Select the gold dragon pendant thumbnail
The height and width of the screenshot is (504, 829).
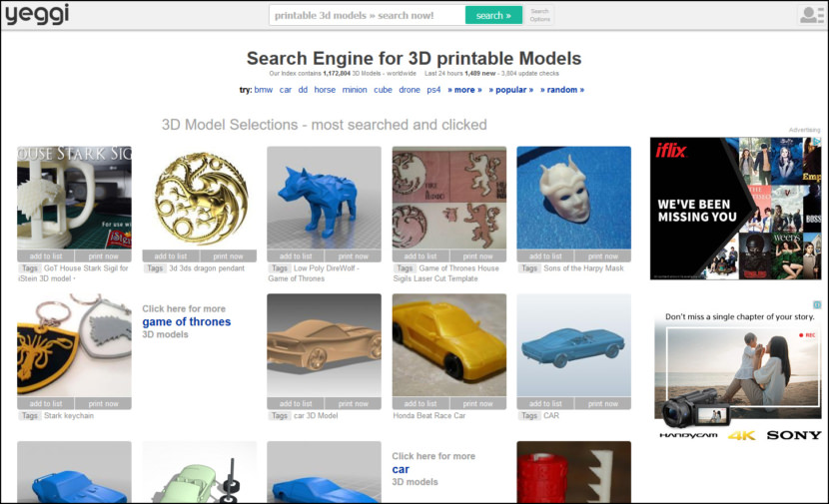pos(199,198)
